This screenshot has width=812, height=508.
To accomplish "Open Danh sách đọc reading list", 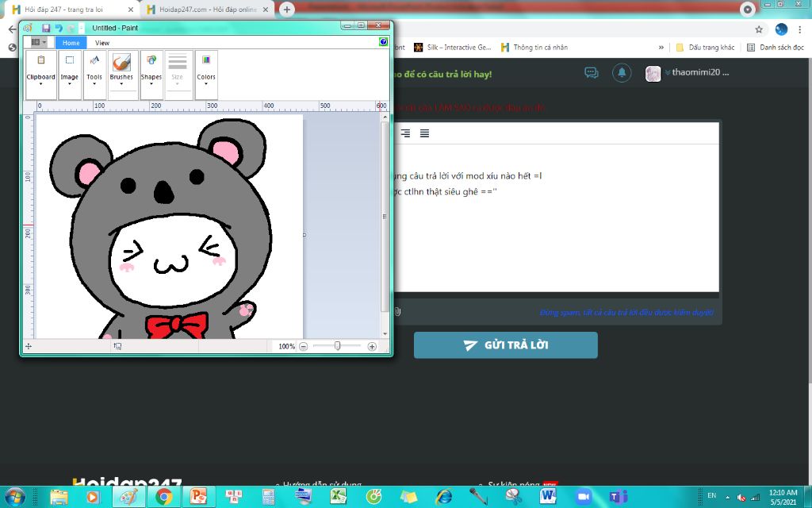I will coord(776,47).
